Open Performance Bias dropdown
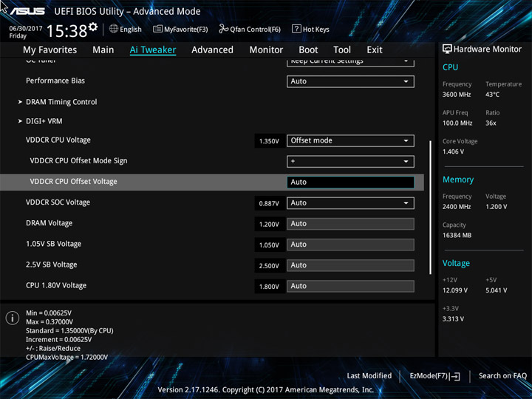 pos(350,81)
